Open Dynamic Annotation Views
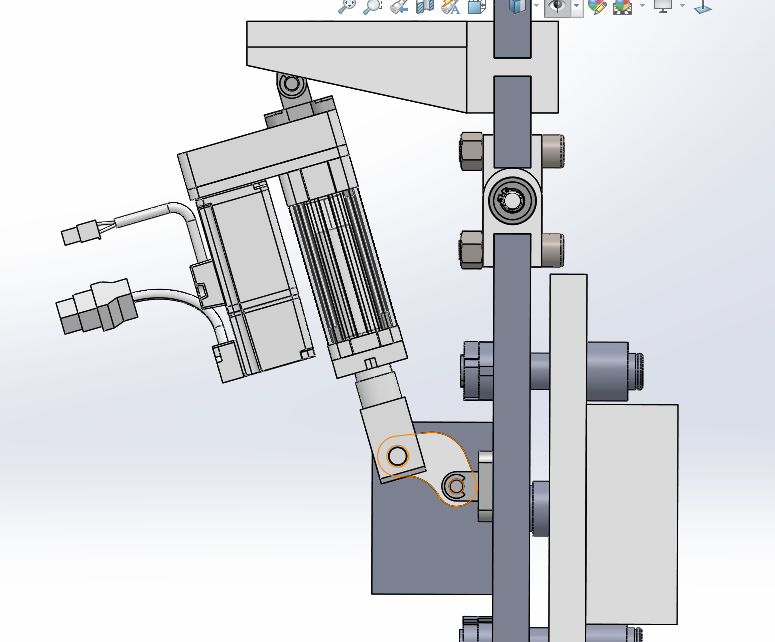 (449, 6)
